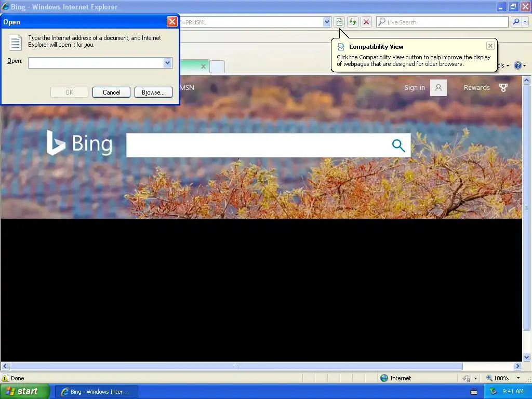
Task: Expand the status bar privacy dropdown arrow
Action: pyautogui.click(x=476, y=378)
